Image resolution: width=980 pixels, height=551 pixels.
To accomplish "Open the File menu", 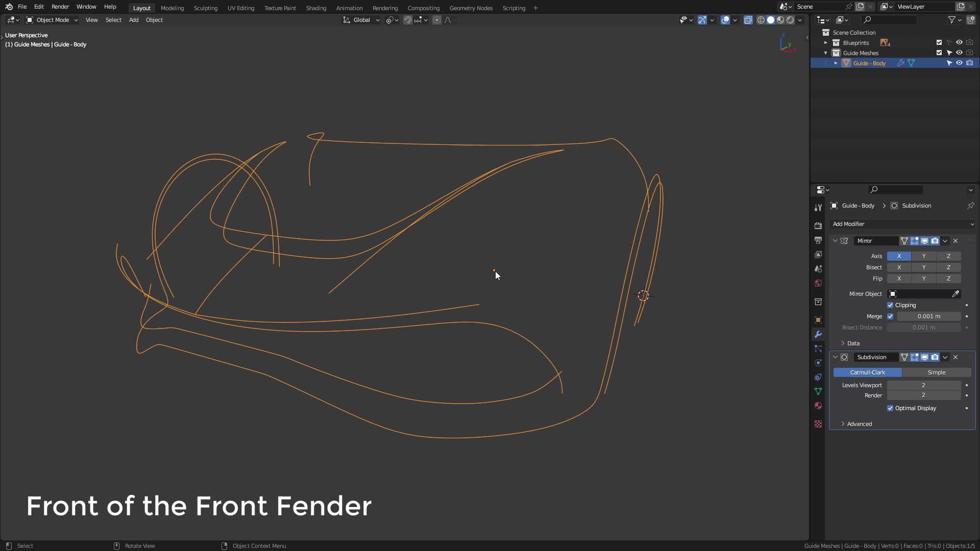I will [x=22, y=7].
